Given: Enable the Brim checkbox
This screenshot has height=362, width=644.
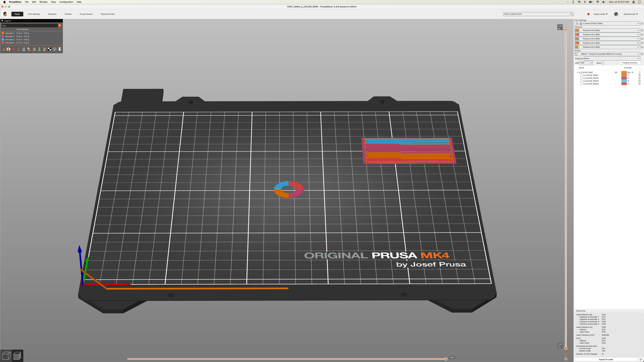Looking at the screenshot, I should [603, 63].
